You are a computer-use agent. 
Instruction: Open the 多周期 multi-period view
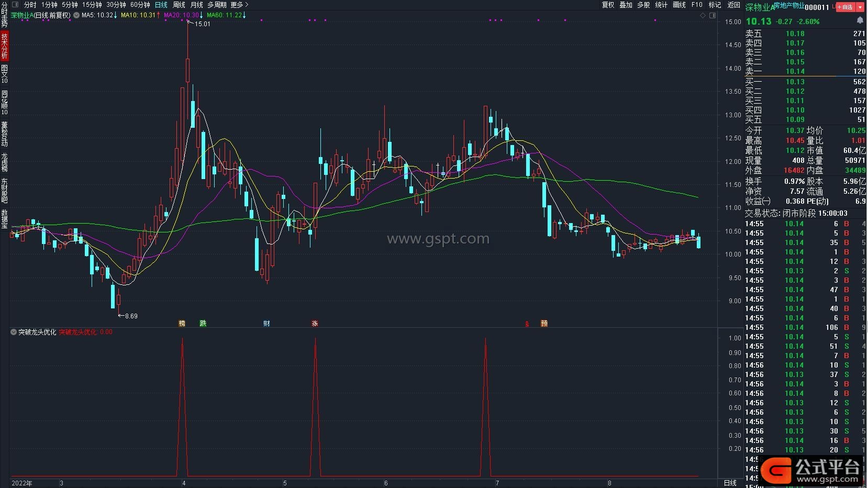click(217, 5)
